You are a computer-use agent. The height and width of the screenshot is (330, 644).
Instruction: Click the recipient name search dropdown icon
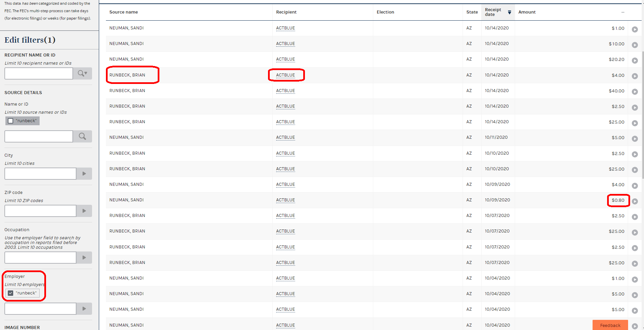[83, 73]
